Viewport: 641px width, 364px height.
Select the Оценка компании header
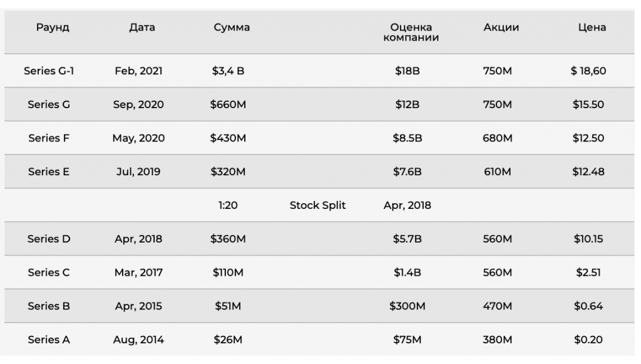(411, 33)
